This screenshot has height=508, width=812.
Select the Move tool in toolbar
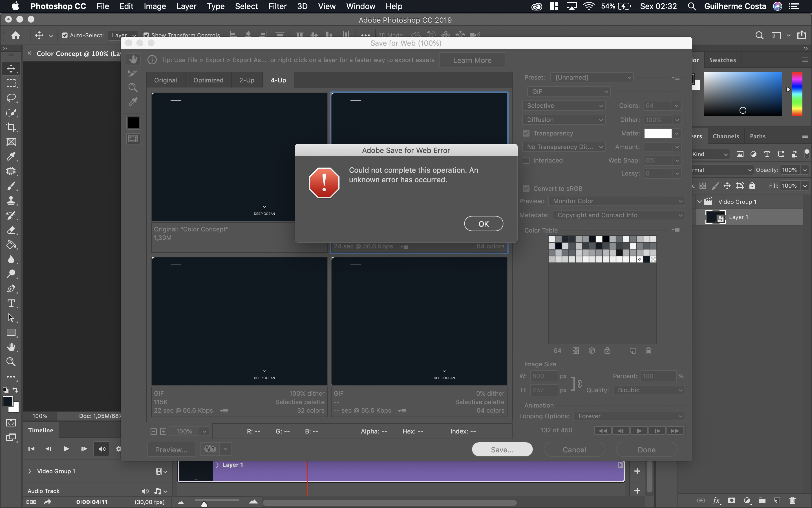11,69
